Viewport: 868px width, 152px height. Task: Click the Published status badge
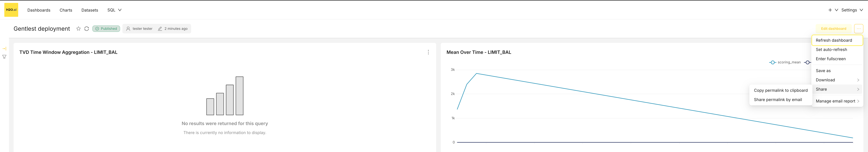[x=106, y=29]
